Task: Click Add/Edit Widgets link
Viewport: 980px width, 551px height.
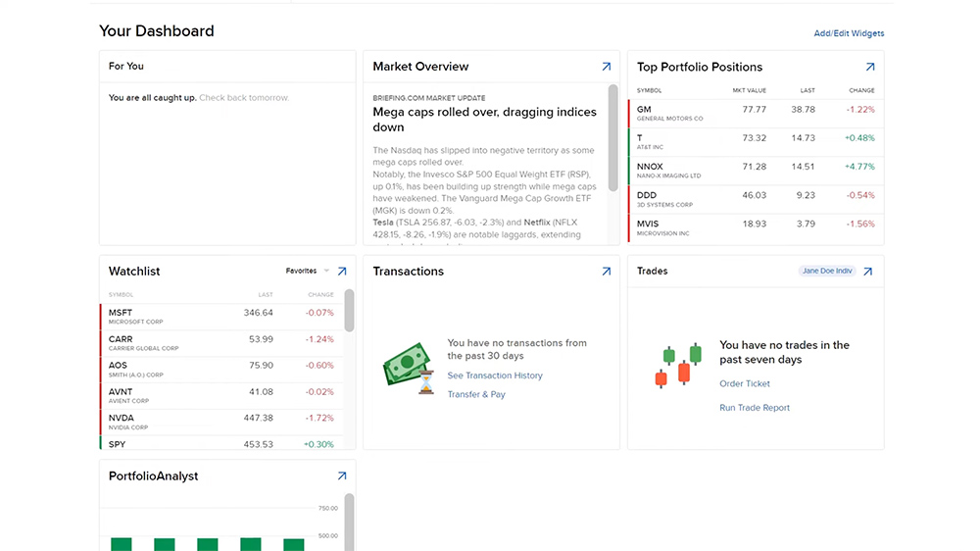Action: click(x=849, y=33)
